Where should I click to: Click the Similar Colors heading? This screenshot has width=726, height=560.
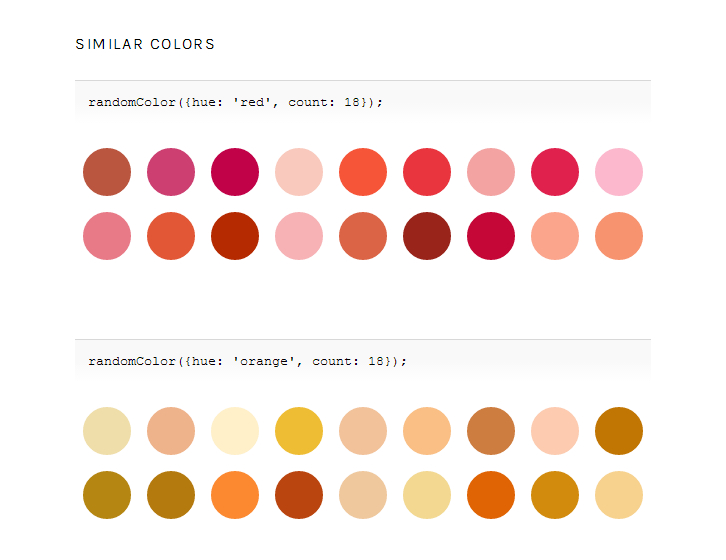coord(145,44)
